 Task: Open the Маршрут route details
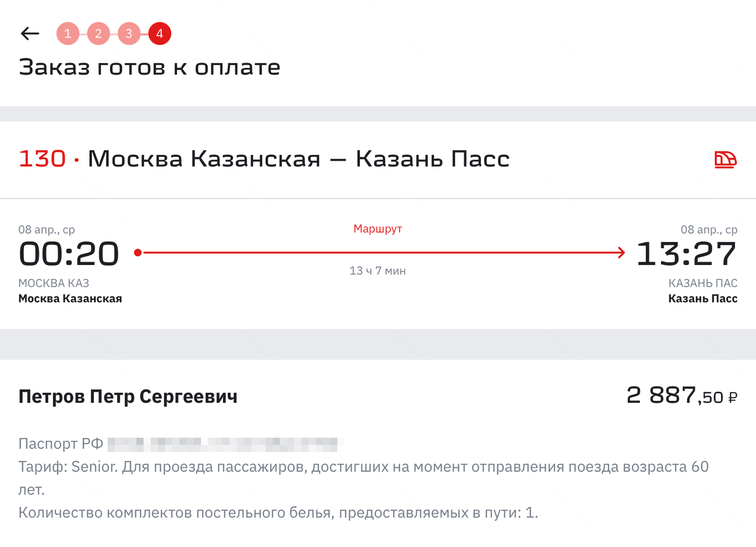378,229
